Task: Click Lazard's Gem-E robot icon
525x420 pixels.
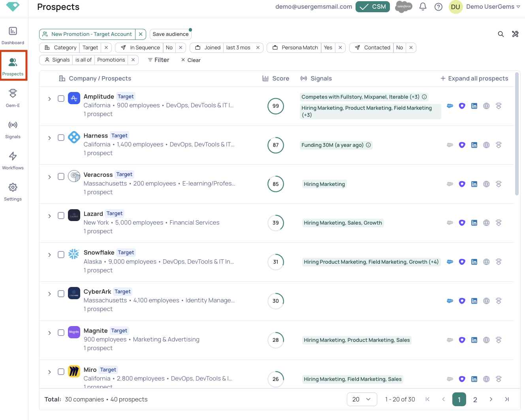Action: [499, 223]
